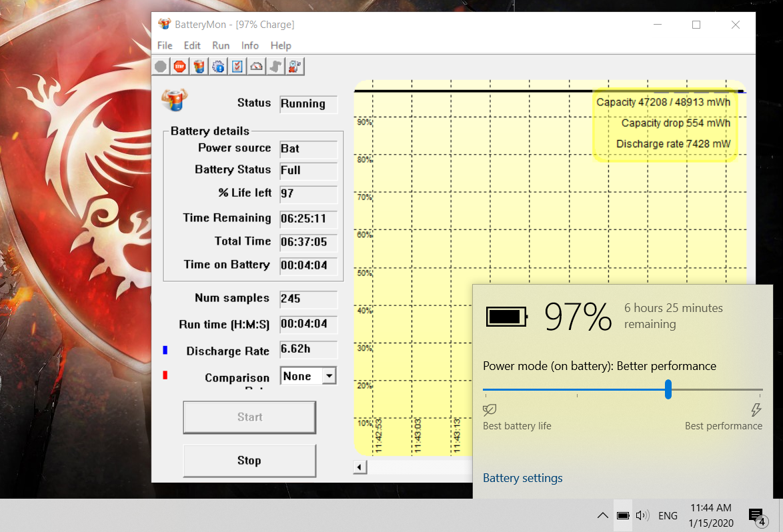The image size is (783, 532).
Task: Click the Time on Battery value field
Action: (x=309, y=265)
